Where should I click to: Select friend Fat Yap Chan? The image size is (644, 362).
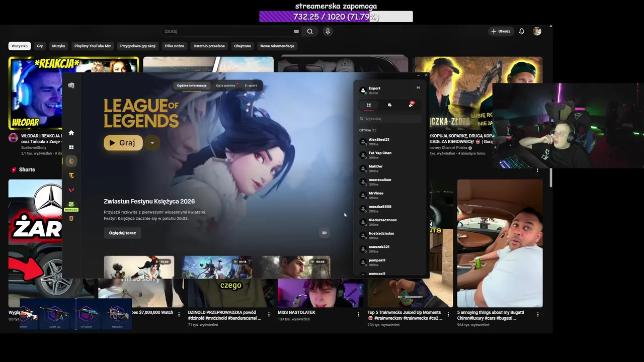(x=390, y=155)
